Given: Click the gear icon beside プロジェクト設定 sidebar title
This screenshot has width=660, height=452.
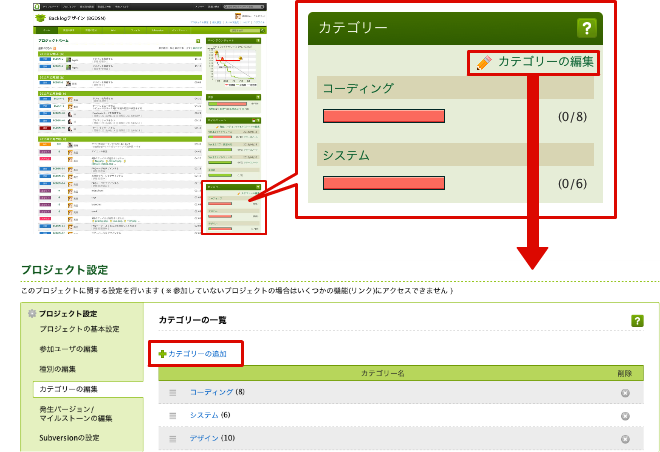Looking at the screenshot, I should click(32, 313).
